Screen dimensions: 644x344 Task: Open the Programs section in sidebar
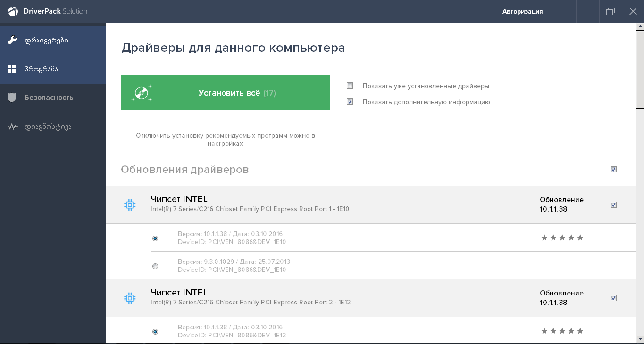tap(53, 69)
